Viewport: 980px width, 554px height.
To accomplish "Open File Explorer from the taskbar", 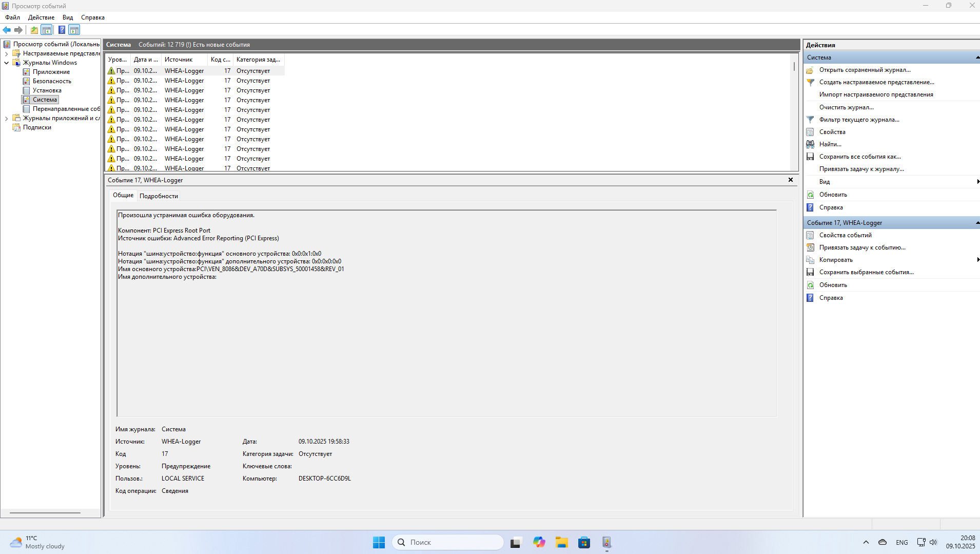I will 561,542.
